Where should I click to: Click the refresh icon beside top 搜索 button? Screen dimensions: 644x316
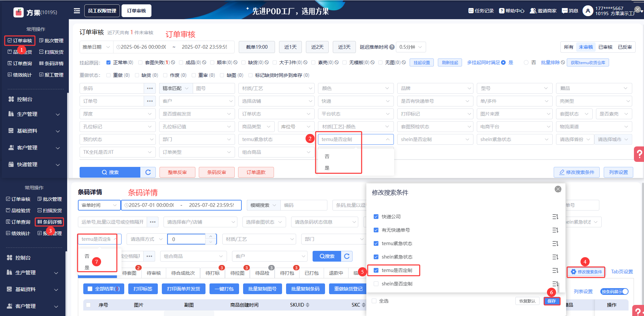pos(148,172)
